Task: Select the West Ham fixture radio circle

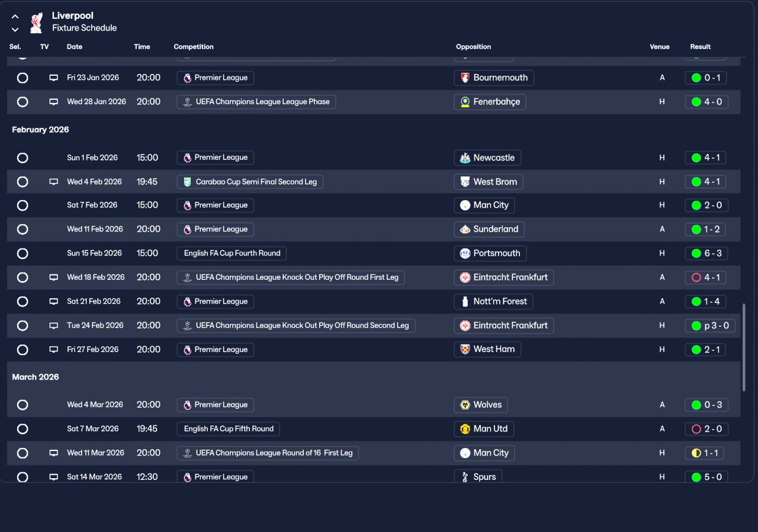Action: point(23,349)
